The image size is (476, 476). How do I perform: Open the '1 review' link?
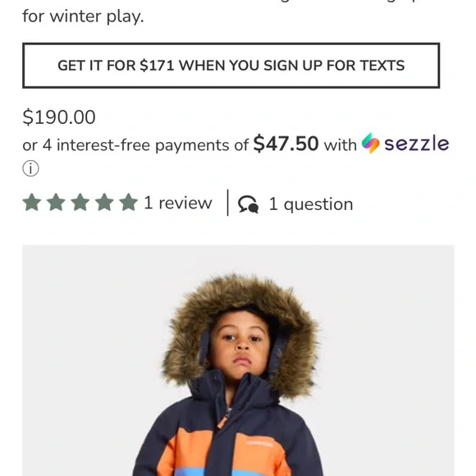click(178, 203)
